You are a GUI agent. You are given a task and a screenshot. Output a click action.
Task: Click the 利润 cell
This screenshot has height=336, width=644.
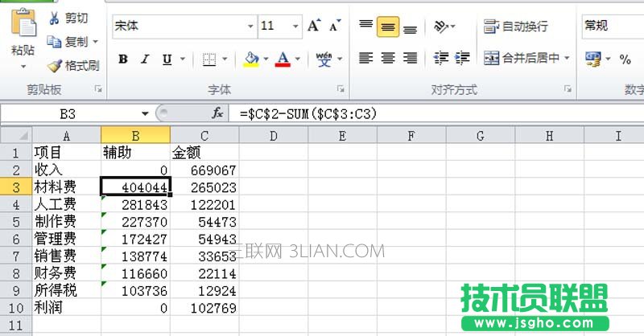(67, 308)
